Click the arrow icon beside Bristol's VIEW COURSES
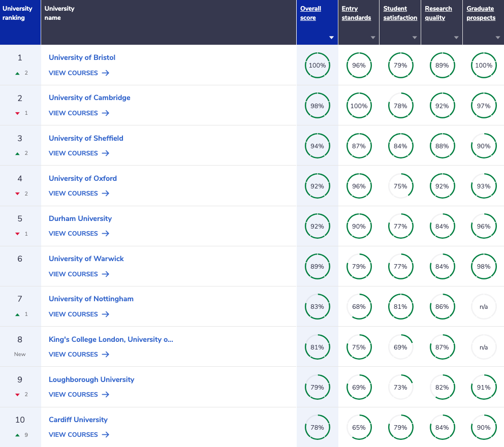This screenshot has height=447, width=504. click(105, 73)
